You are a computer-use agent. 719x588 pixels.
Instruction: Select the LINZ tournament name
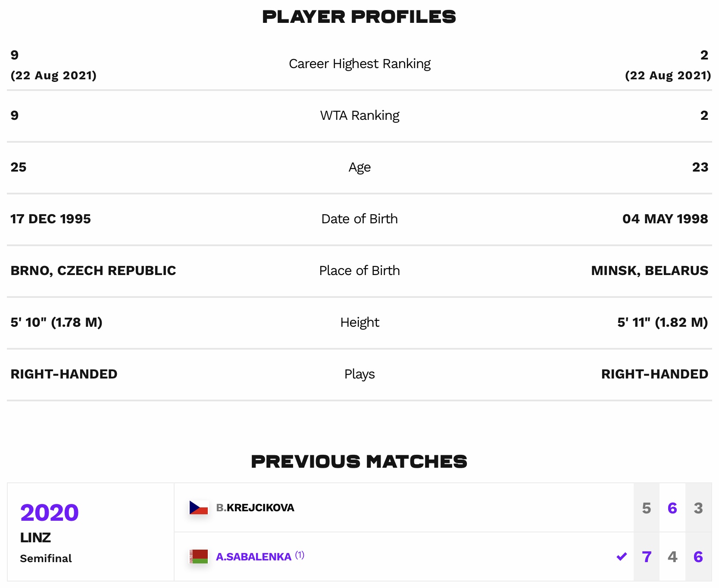(35, 538)
